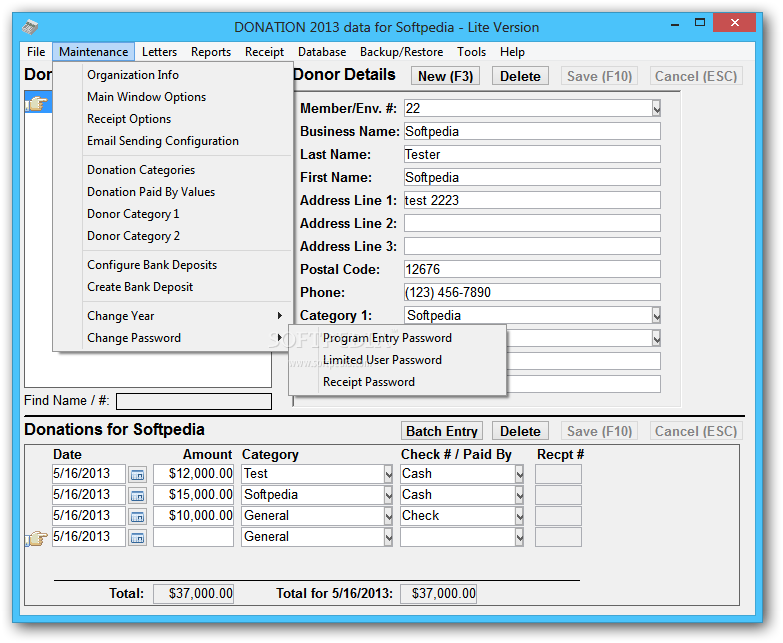Select Organization Info menu entry

172,75
